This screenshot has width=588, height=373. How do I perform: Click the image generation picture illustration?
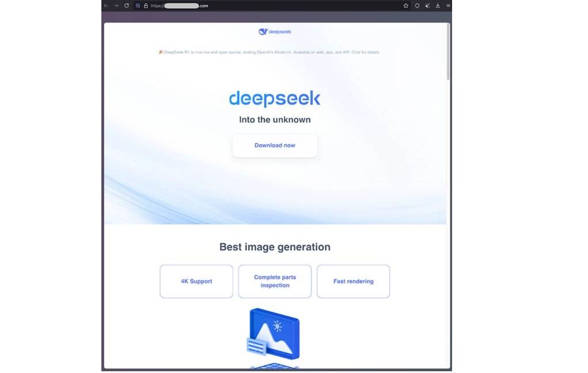click(x=274, y=334)
